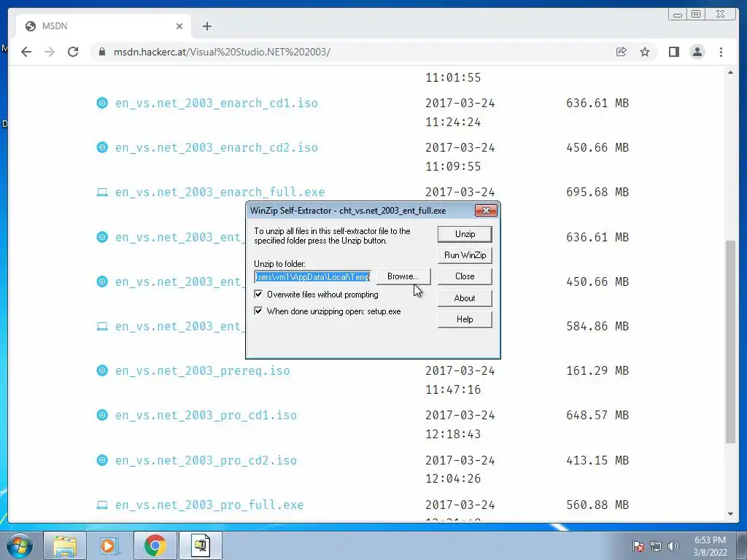
Task: Bookmark this page with star icon
Action: (x=645, y=52)
